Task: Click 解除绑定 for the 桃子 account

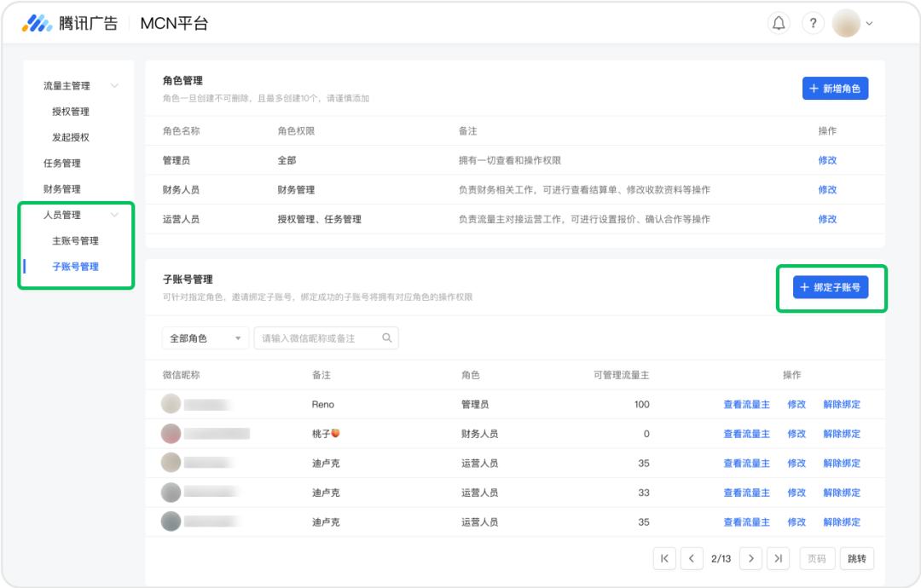Action: [842, 433]
